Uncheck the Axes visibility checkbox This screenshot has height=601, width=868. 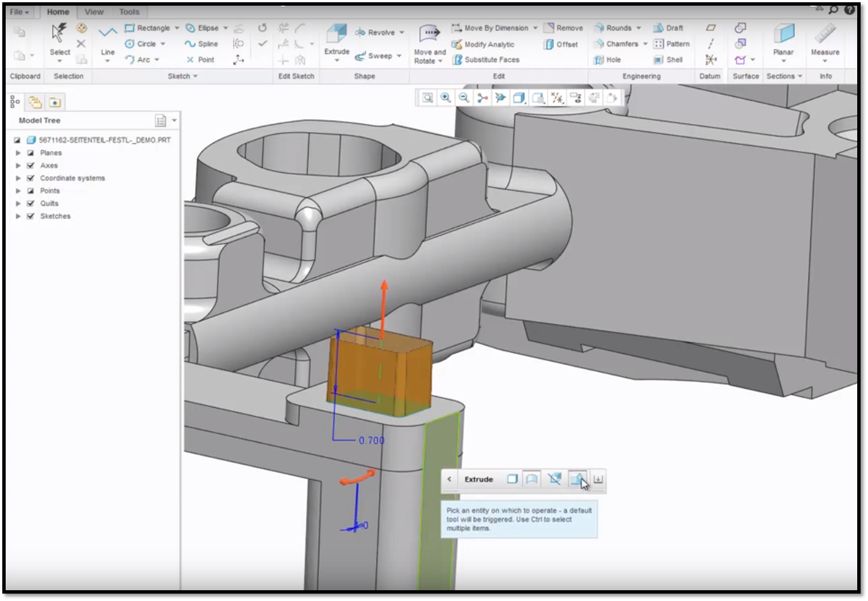pos(31,165)
